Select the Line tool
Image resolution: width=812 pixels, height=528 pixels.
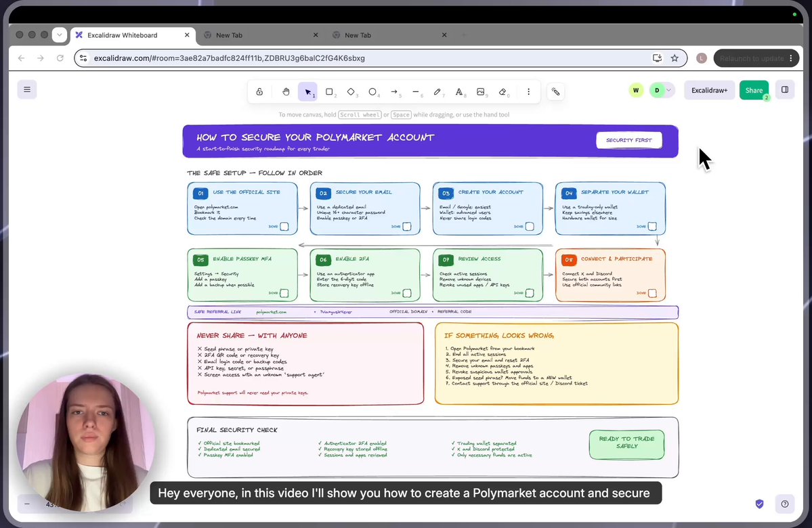(x=416, y=91)
